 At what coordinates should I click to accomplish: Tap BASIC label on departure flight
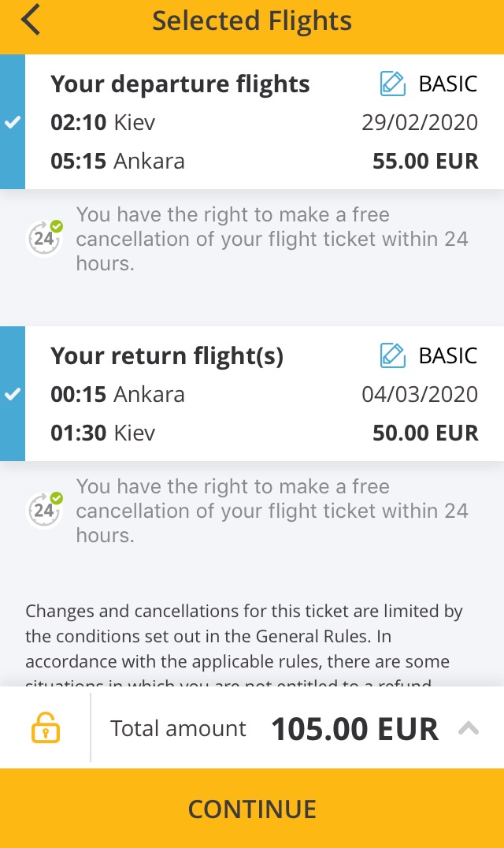point(447,84)
